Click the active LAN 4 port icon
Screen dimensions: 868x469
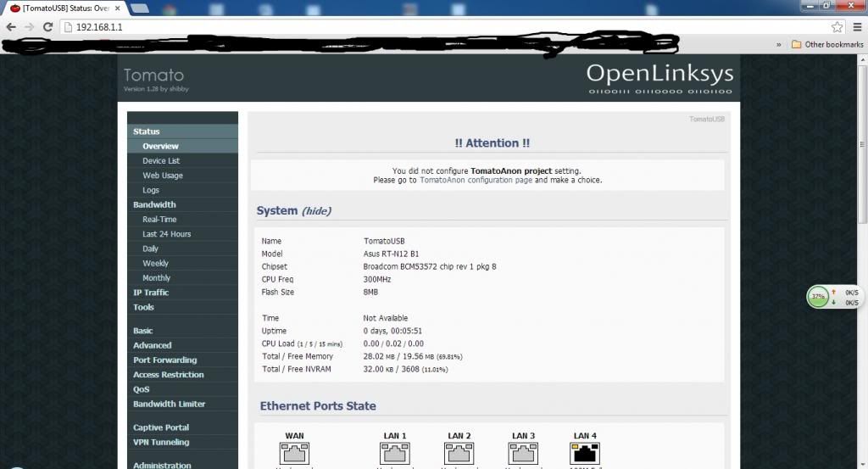585,454
